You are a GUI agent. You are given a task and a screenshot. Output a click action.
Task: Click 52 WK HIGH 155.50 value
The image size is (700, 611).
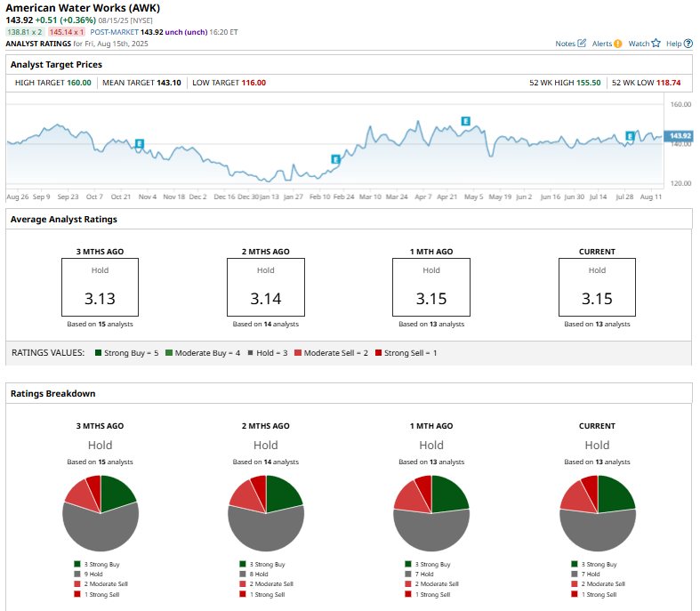point(589,83)
